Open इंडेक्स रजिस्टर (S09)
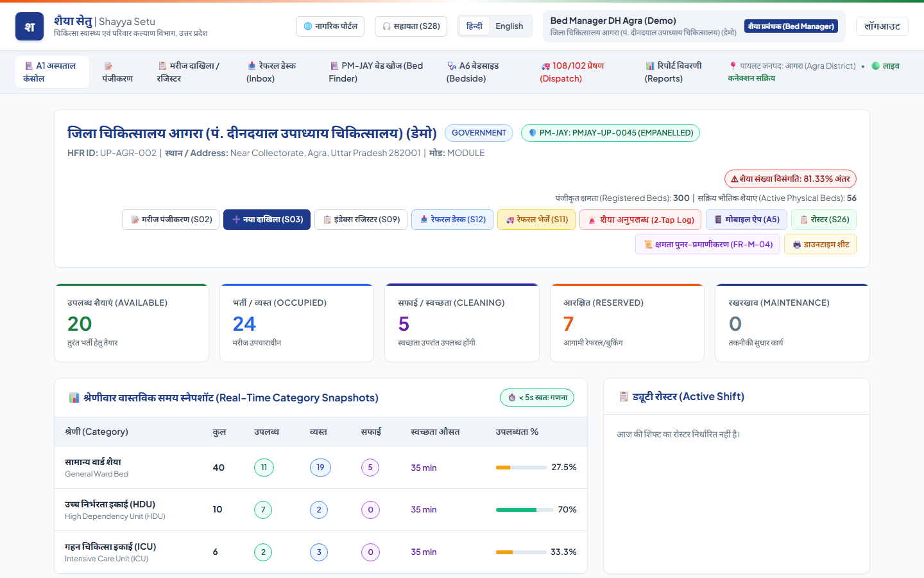924x578 pixels. tap(361, 220)
